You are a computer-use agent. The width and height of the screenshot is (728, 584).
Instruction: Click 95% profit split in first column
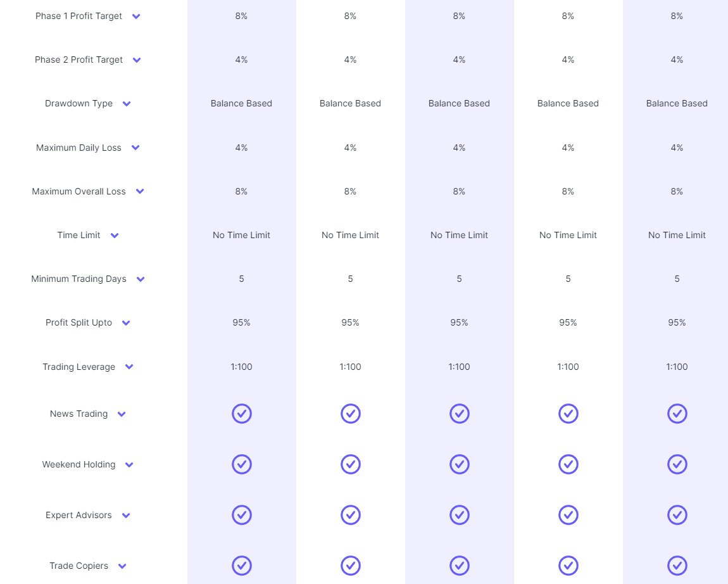coord(241,322)
